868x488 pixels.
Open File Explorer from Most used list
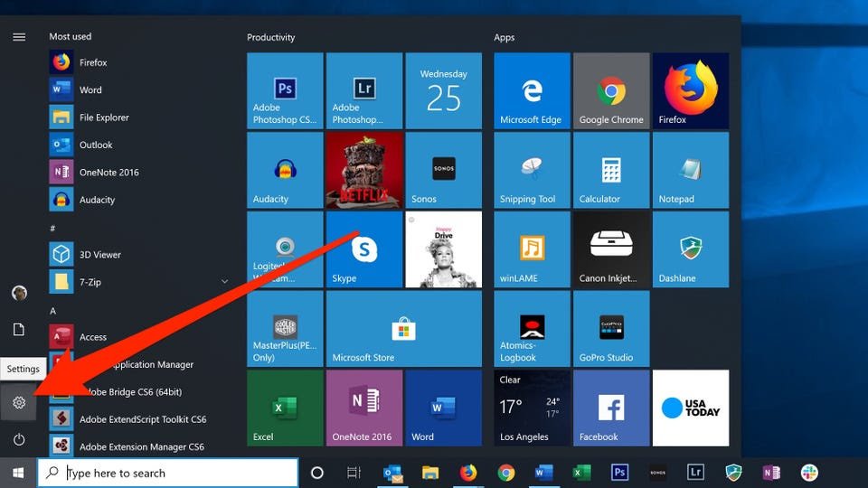click(138, 117)
